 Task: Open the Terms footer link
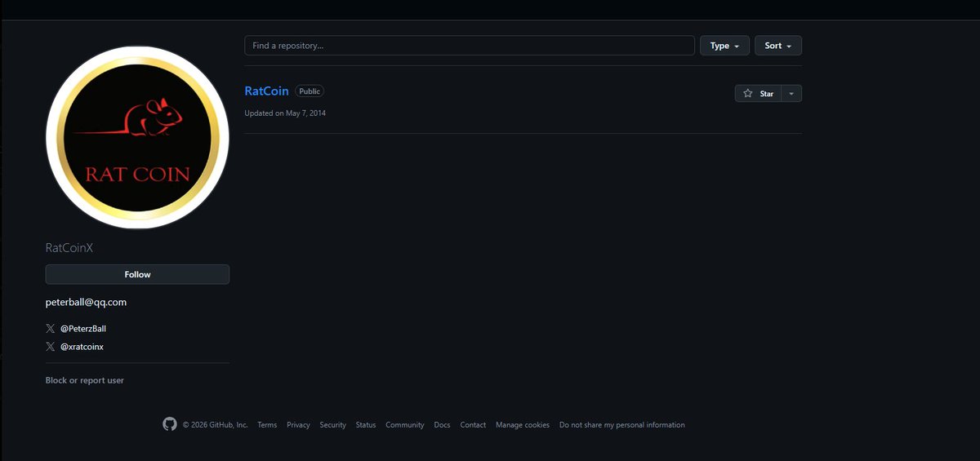267,425
